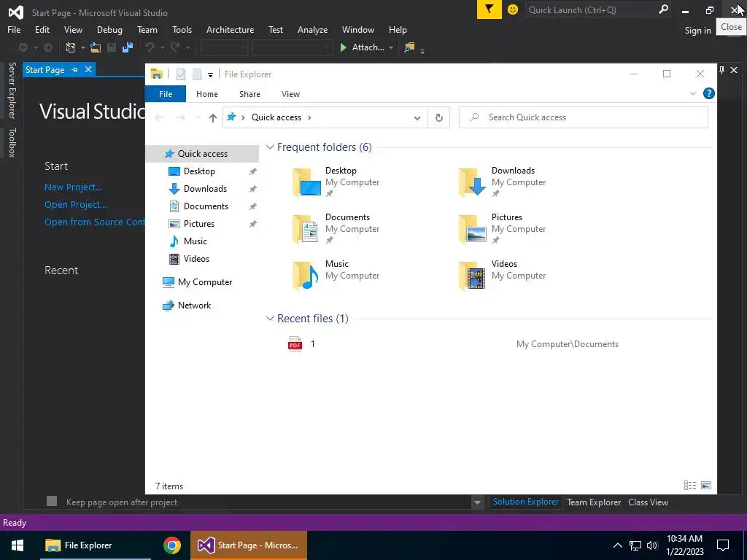Open the Server Explorer side tab

tap(12, 90)
